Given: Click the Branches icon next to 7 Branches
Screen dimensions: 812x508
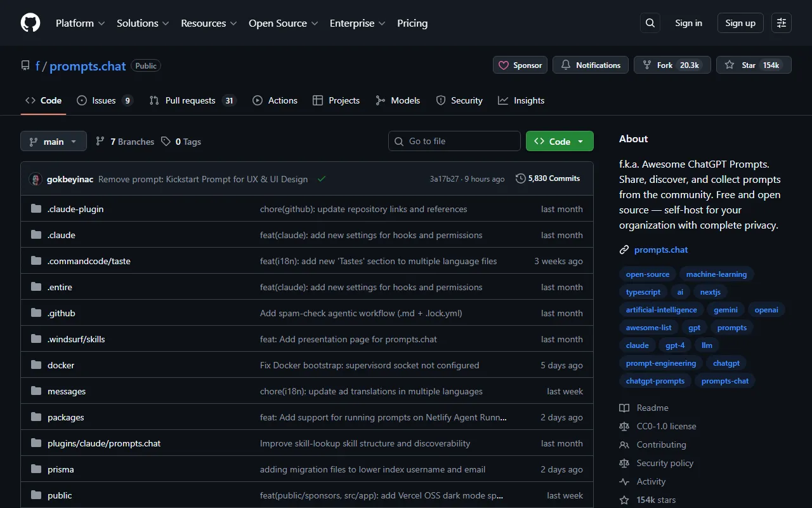Looking at the screenshot, I should pos(100,142).
